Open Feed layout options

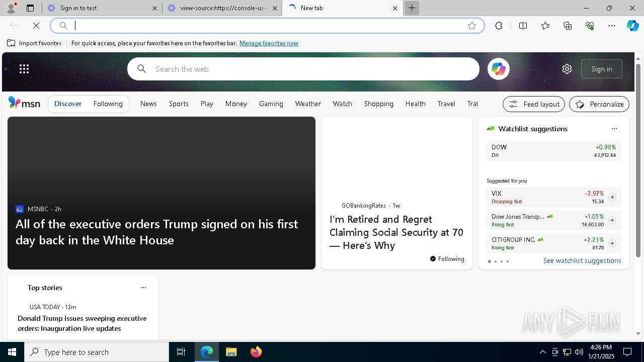point(534,104)
